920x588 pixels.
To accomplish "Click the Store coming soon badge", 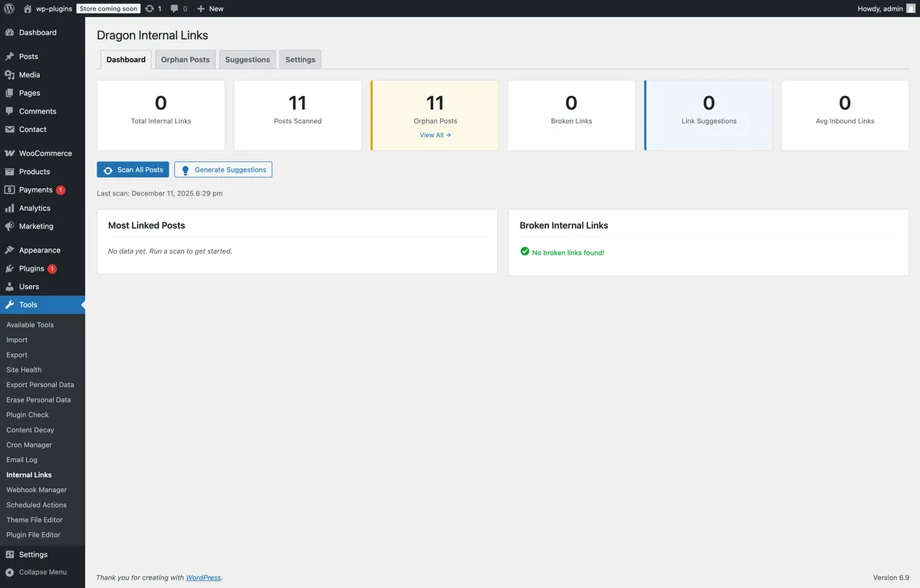I will pos(108,8).
